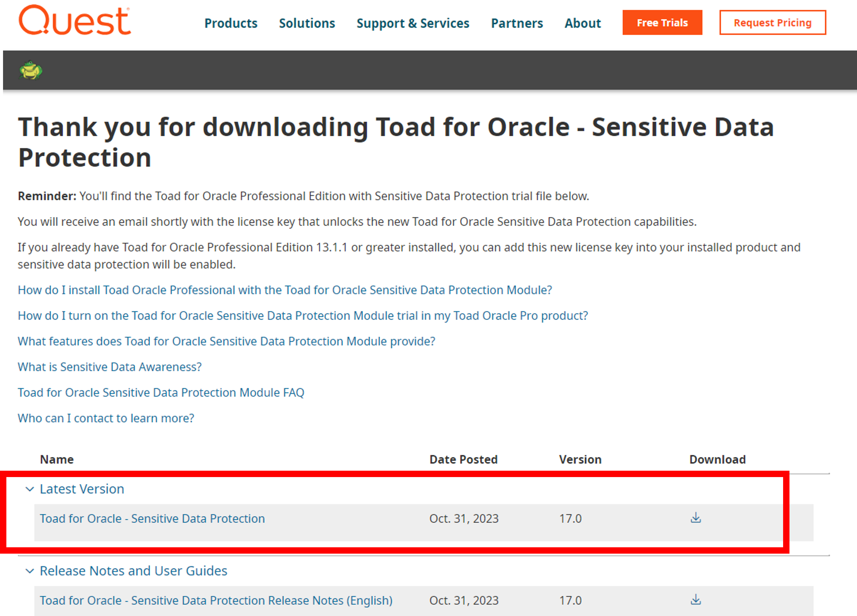Download Toad for Oracle Sensitive Data Protection 17.0
The width and height of the screenshot is (857, 616).
695,518
